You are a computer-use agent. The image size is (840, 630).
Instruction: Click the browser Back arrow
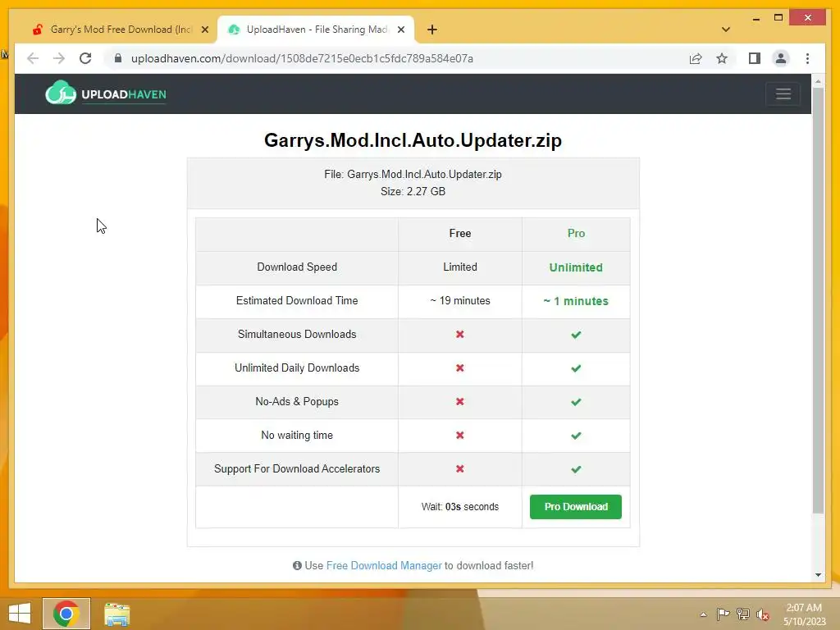pyautogui.click(x=33, y=58)
